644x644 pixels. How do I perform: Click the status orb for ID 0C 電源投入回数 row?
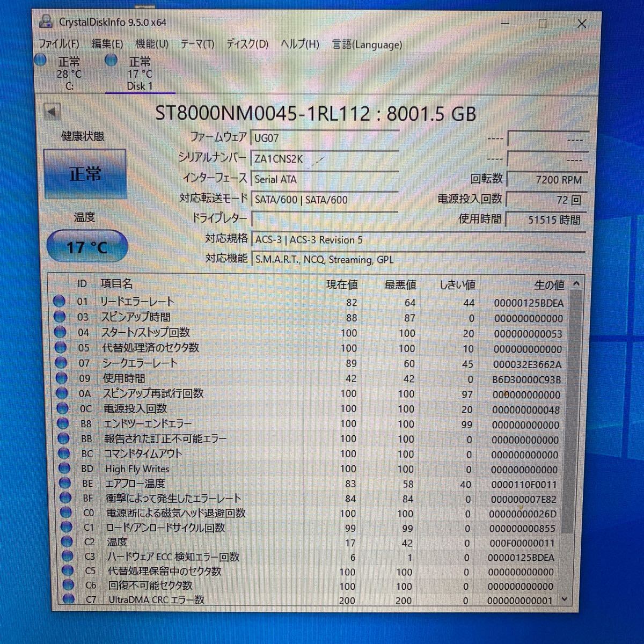(63, 408)
